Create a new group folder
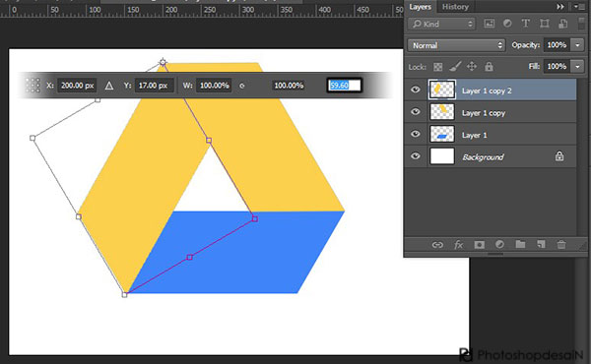Screen dimensions: 591x364 (x=520, y=244)
